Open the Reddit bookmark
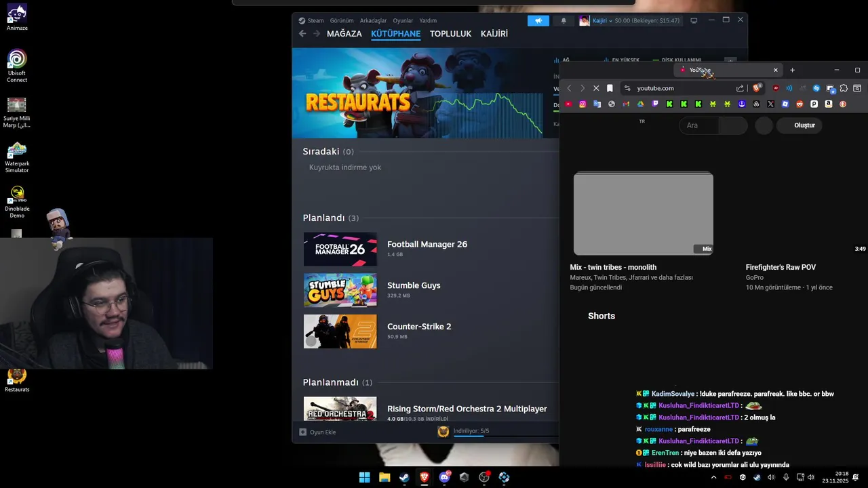The width and height of the screenshot is (868, 488). point(800,104)
